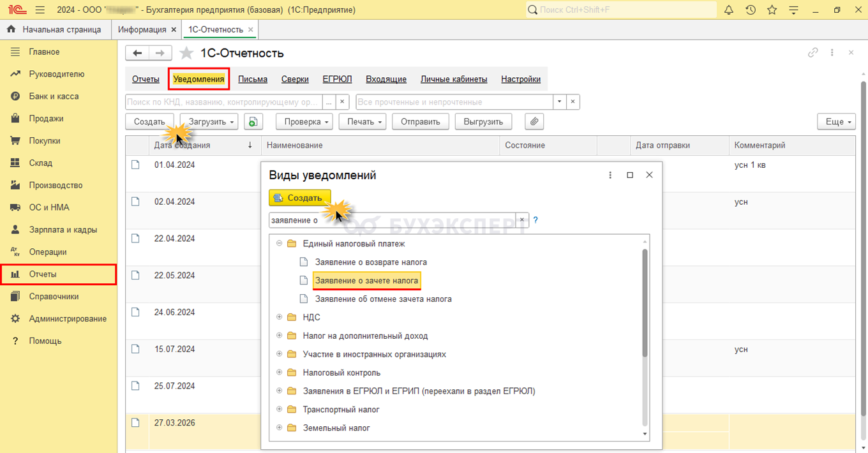Screen dimensions: 868x453
Task: Click the back navigation arrow
Action: coord(137,53)
